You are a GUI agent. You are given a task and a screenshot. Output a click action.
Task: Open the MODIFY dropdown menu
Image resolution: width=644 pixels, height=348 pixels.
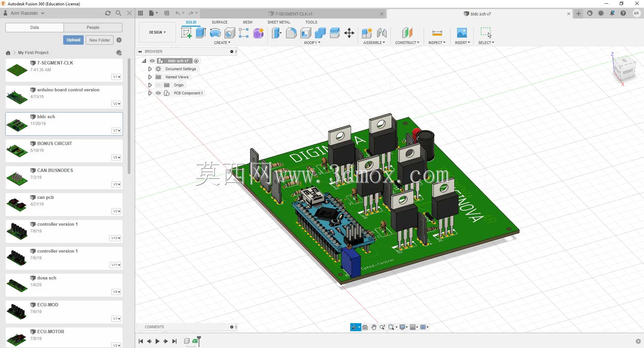312,43
